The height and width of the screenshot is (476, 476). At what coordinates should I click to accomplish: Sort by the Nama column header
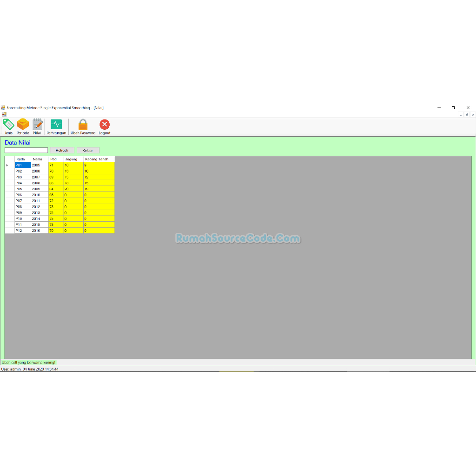pyautogui.click(x=40, y=159)
